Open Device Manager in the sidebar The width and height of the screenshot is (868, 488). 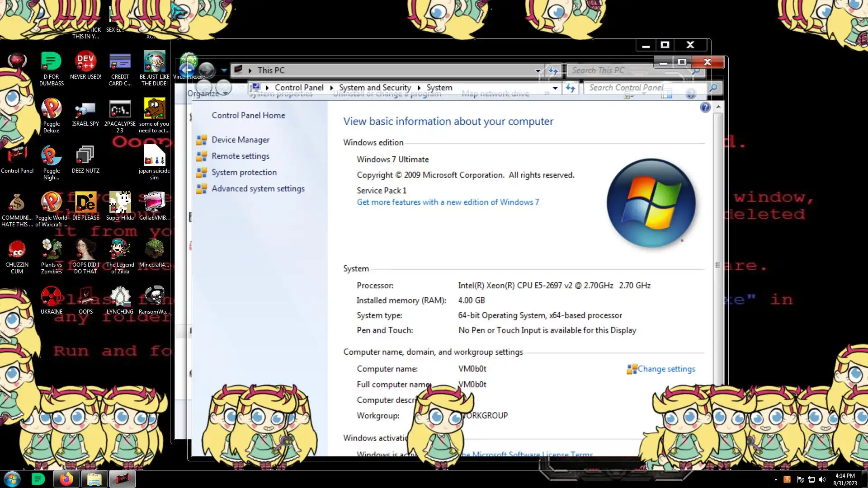click(240, 140)
